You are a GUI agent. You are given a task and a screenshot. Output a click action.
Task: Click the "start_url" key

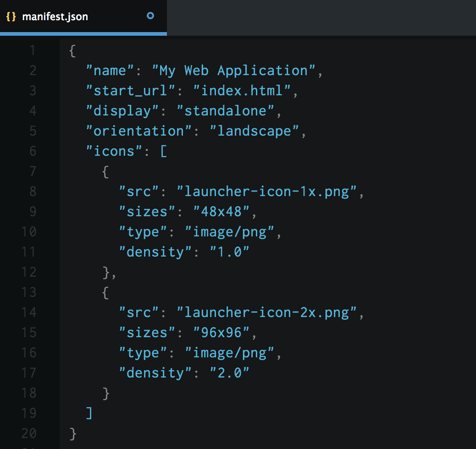pyautogui.click(x=131, y=91)
